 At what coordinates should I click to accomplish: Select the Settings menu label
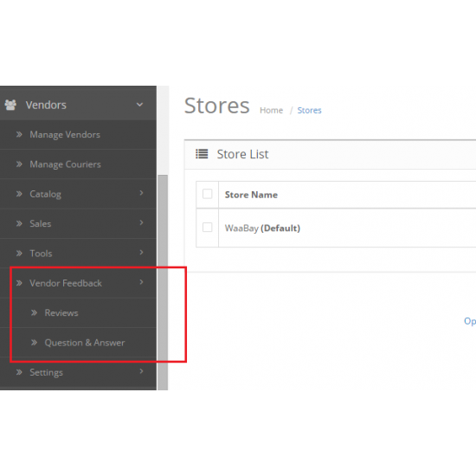(x=46, y=372)
